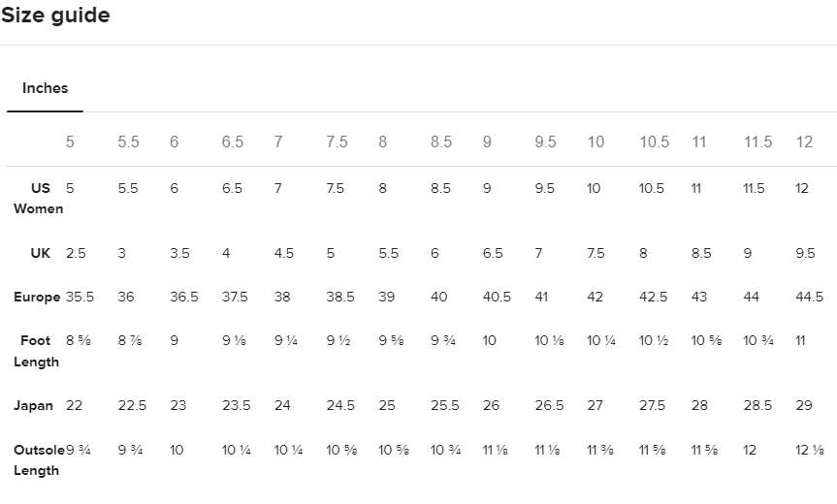The width and height of the screenshot is (837, 504).
Task: Click Japan size 29 cell
Action: click(804, 406)
